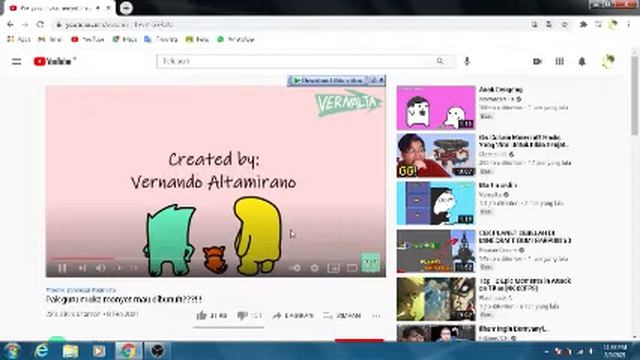Switch to Chrome in taskbar

coord(128,351)
